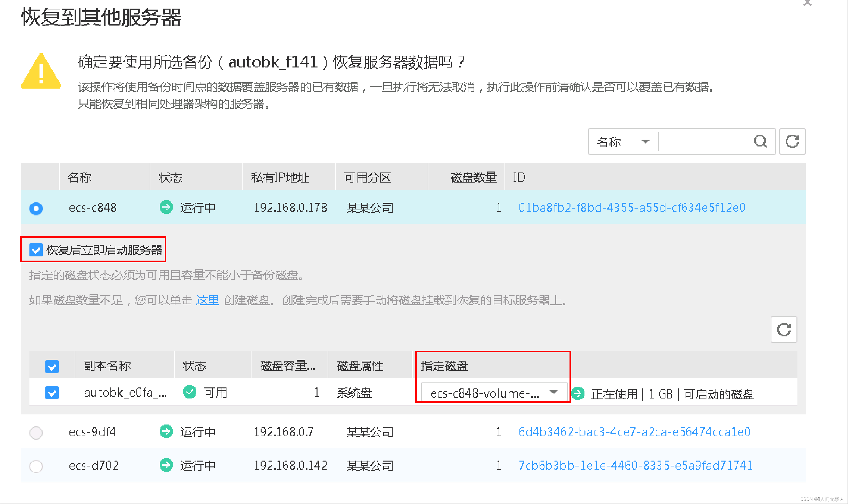Open server ID link 7cb6b3bb-1e1e-4460
The height and width of the screenshot is (504, 848).
coord(636,465)
